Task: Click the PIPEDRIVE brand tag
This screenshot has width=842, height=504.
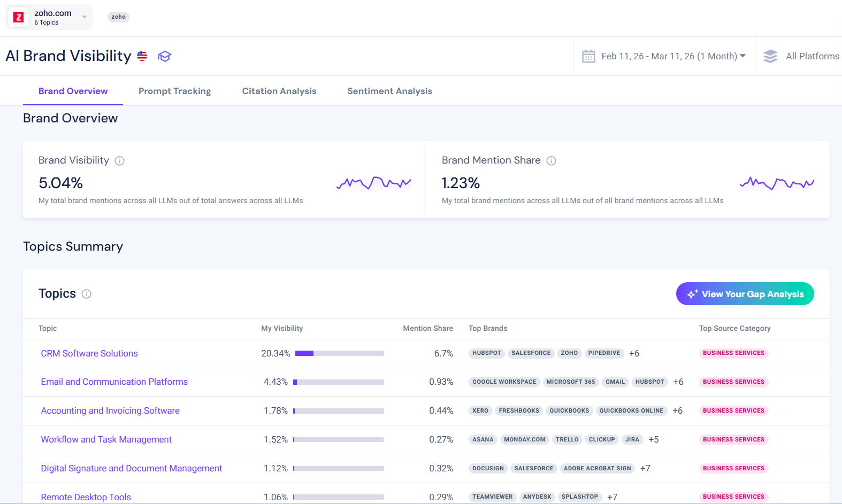Action: point(604,353)
